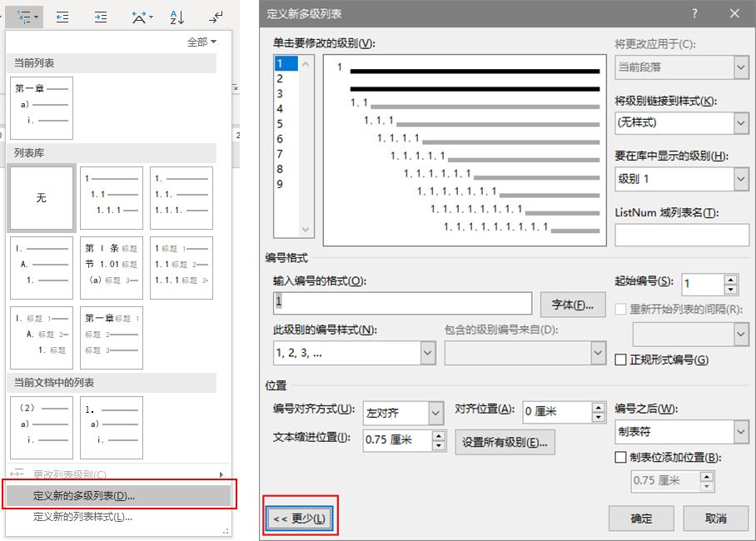Choose the 1, 1.1, 1.1.1 list thumbnail

point(112,198)
